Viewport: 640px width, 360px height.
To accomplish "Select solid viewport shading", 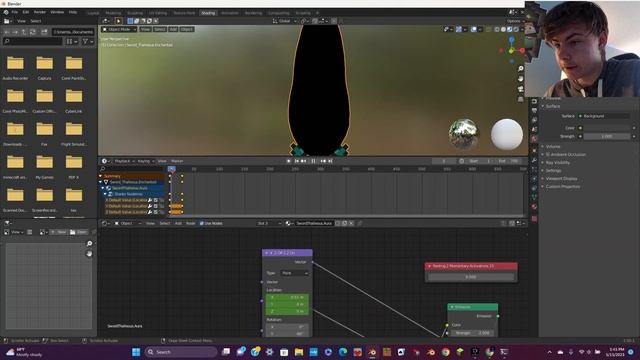I will 503,29.
